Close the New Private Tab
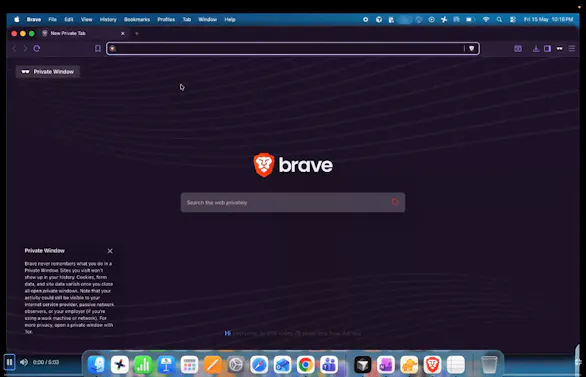The image size is (586, 377). pyautogui.click(x=123, y=33)
